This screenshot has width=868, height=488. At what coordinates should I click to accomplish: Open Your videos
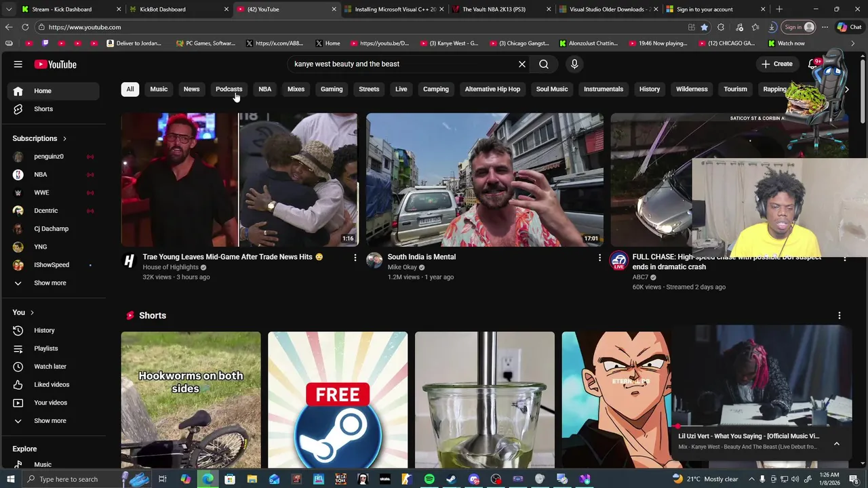53,403
